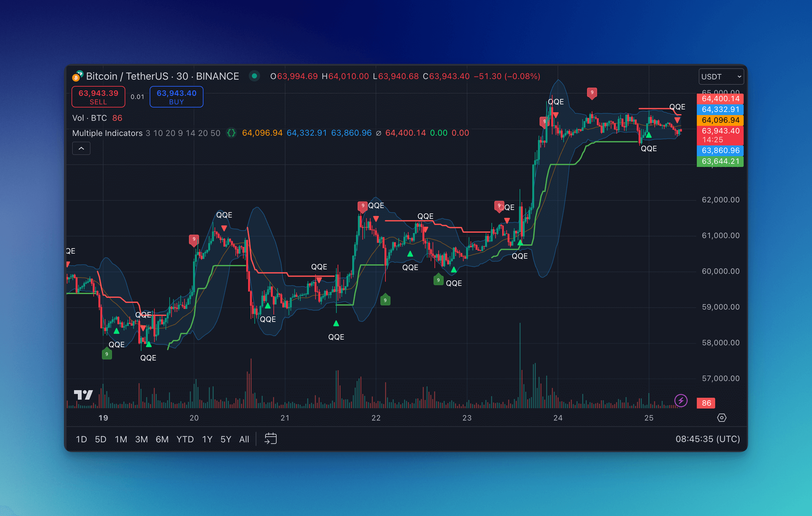Open the USDT currency dropdown
This screenshot has width=812, height=516.
721,77
